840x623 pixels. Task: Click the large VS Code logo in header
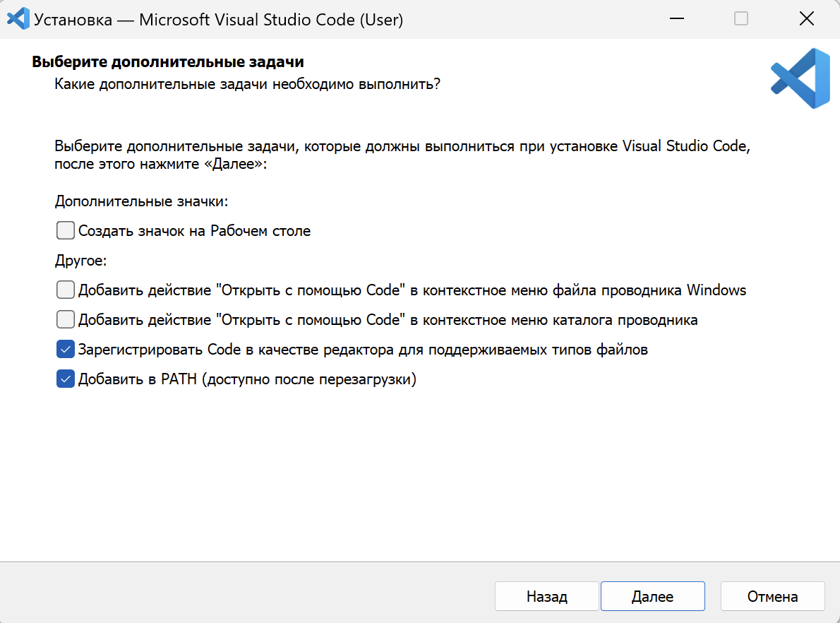pos(800,78)
